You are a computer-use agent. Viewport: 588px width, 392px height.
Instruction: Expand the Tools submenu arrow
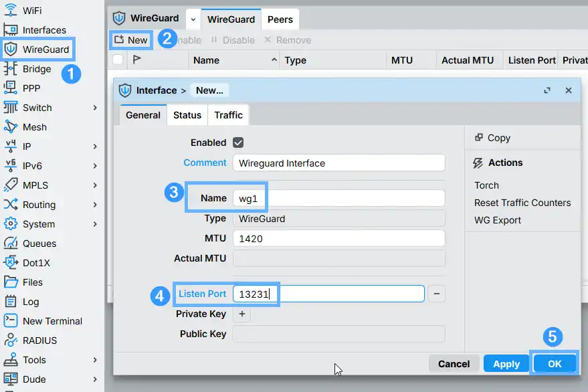[95, 360]
